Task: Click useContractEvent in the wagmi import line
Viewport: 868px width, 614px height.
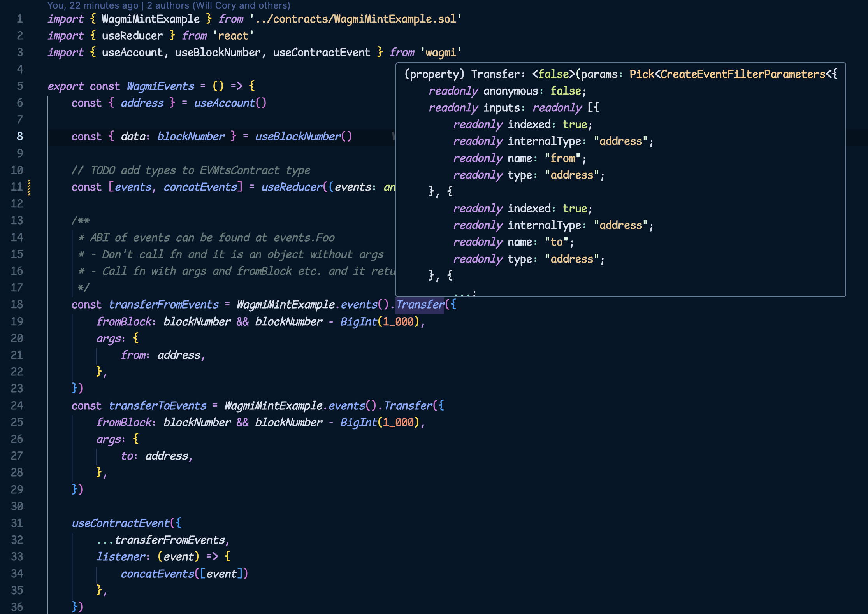Action: pyautogui.click(x=321, y=52)
